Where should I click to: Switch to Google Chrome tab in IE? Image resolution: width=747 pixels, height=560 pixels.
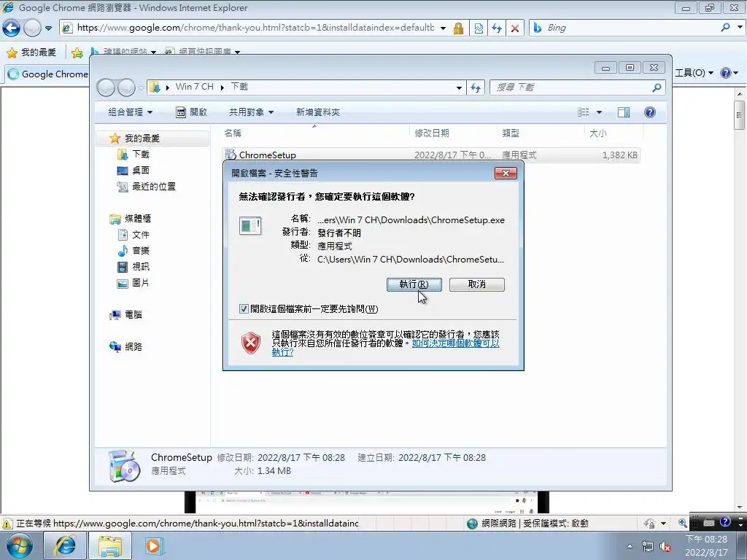[47, 74]
